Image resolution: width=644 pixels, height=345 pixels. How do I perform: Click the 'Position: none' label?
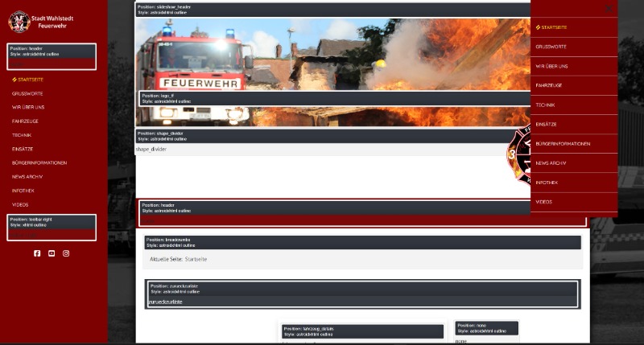tap(472, 326)
